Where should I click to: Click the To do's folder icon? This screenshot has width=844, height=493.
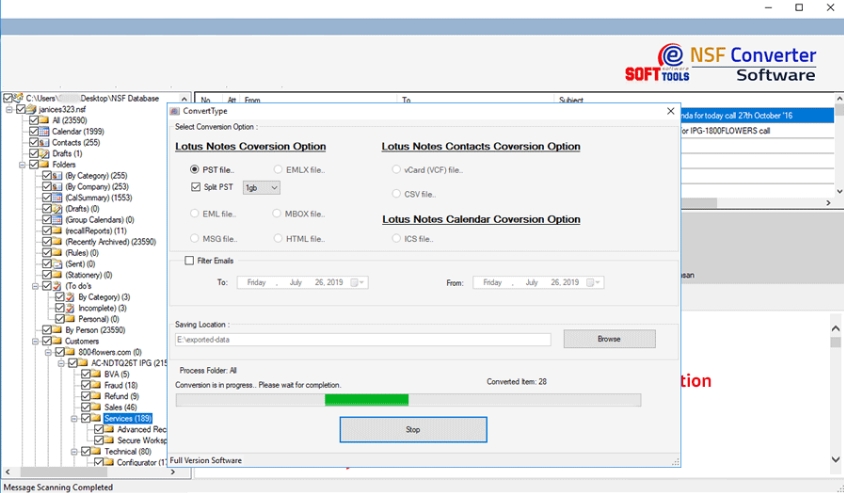57,286
